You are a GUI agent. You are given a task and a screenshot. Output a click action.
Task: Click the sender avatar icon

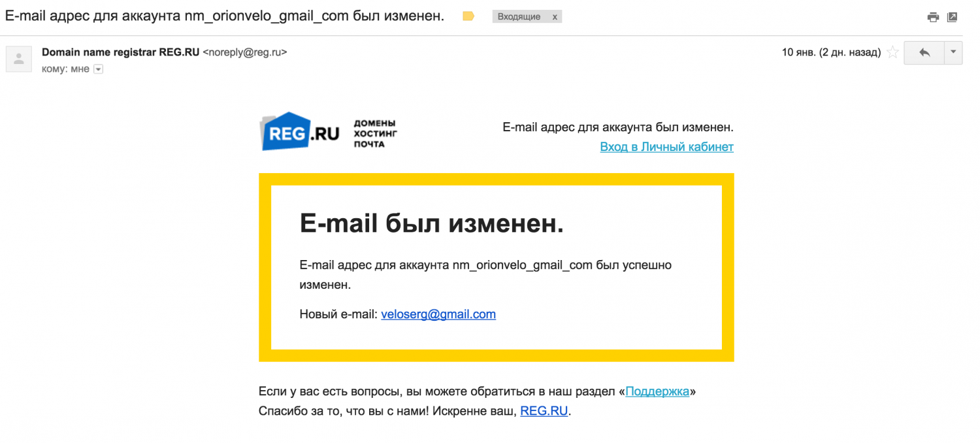coord(19,59)
